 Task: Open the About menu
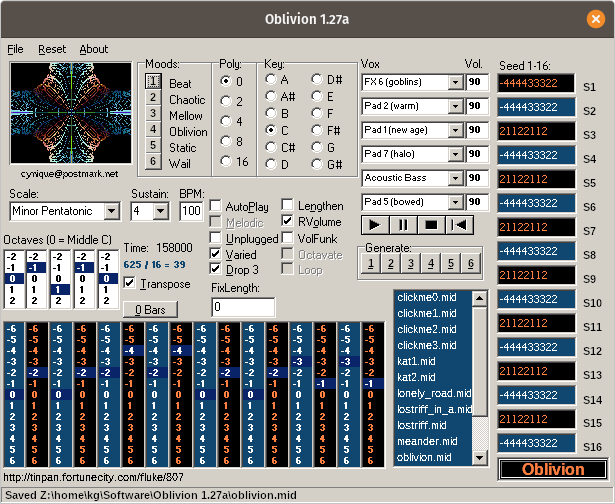[93, 49]
